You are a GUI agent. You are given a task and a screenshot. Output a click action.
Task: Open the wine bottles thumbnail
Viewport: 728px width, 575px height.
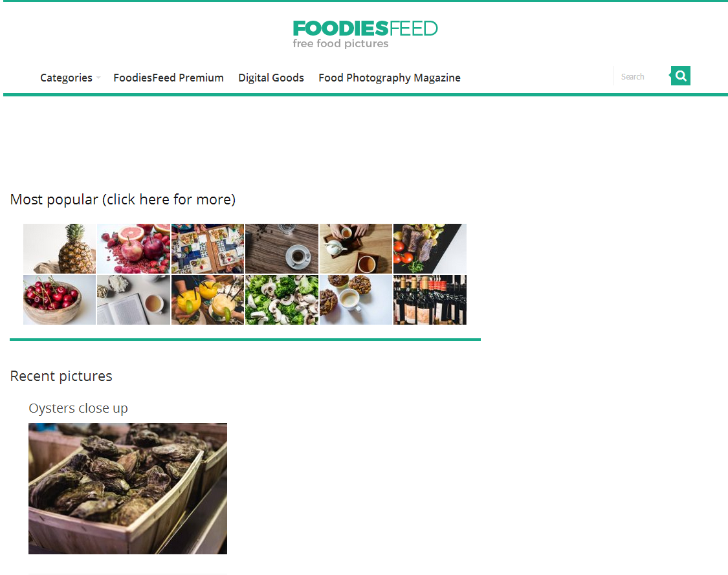click(x=430, y=300)
